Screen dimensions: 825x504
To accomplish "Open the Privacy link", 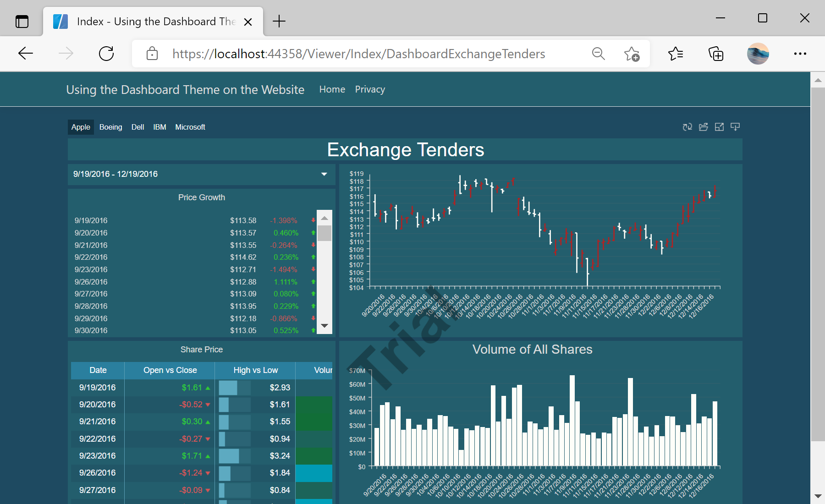I will (369, 89).
